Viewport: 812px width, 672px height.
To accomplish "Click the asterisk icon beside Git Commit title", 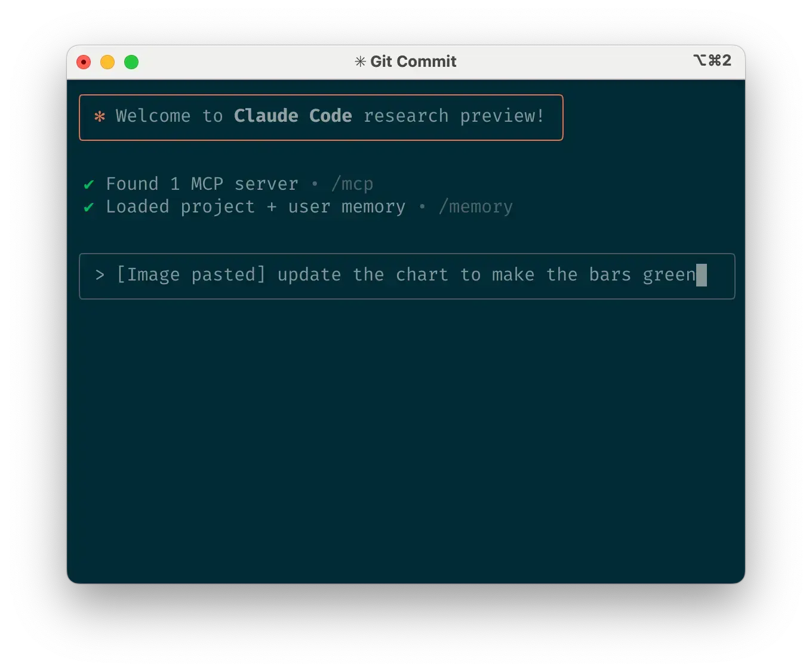I will pyautogui.click(x=359, y=61).
